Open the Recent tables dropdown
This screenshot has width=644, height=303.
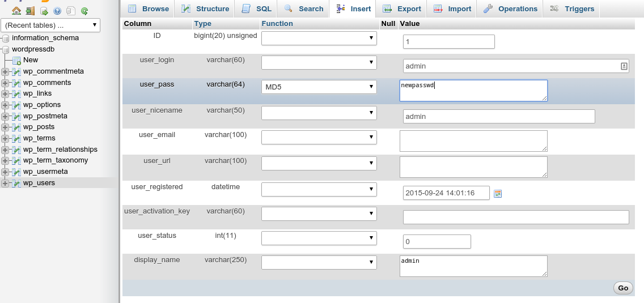(x=50, y=25)
